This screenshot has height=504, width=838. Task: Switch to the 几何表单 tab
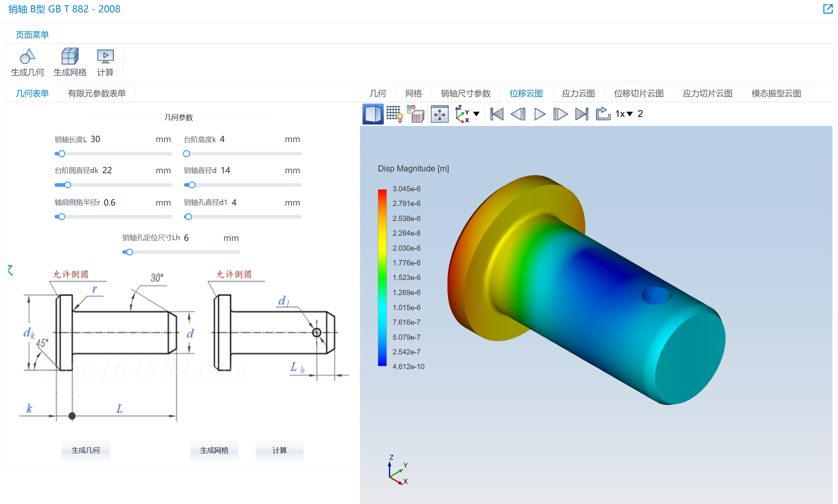pos(32,93)
